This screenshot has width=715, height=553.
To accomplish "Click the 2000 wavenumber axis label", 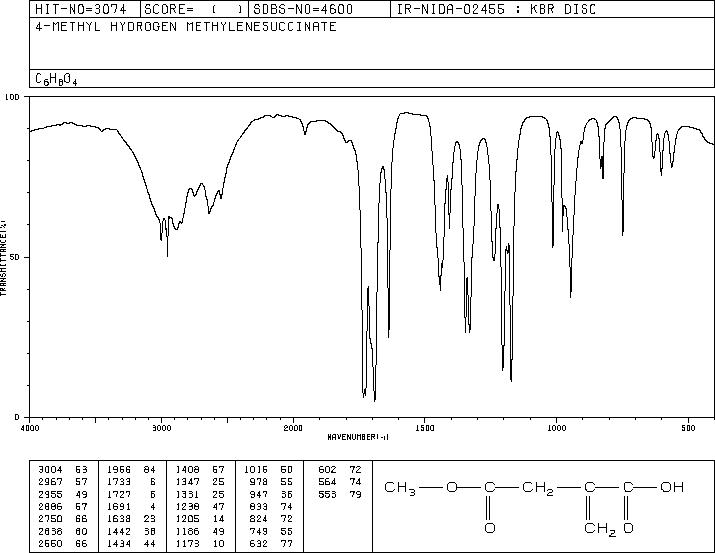I will point(293,428).
